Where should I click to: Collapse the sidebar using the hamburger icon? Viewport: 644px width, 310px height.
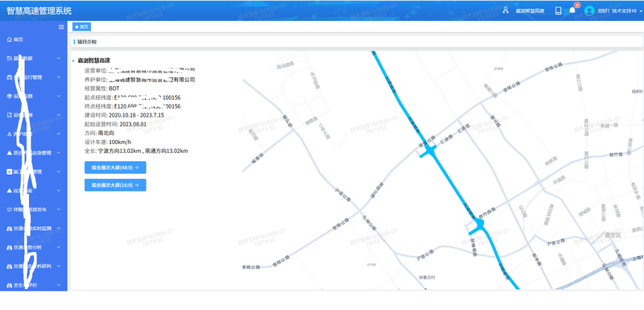click(x=61, y=27)
